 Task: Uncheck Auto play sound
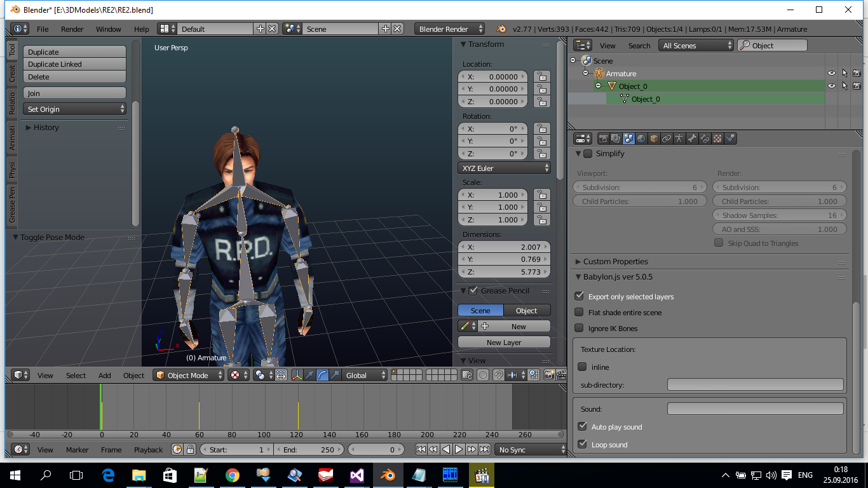click(x=582, y=426)
